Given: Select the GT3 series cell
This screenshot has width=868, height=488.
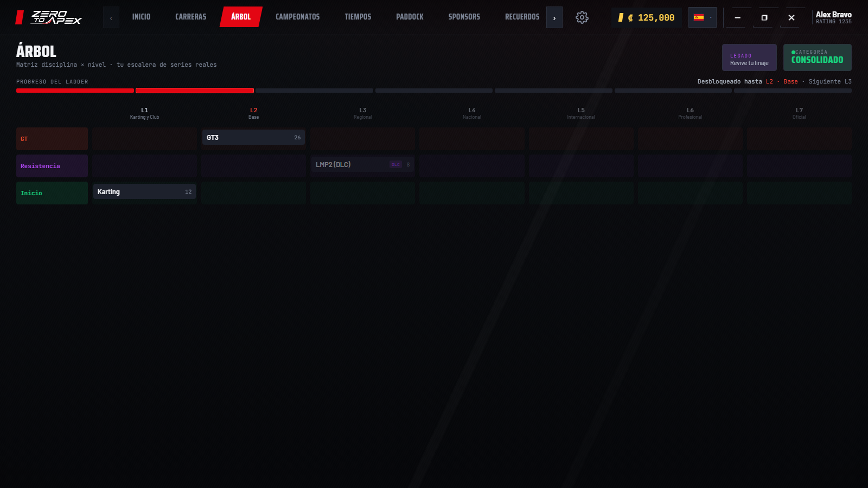Looking at the screenshot, I should [253, 138].
